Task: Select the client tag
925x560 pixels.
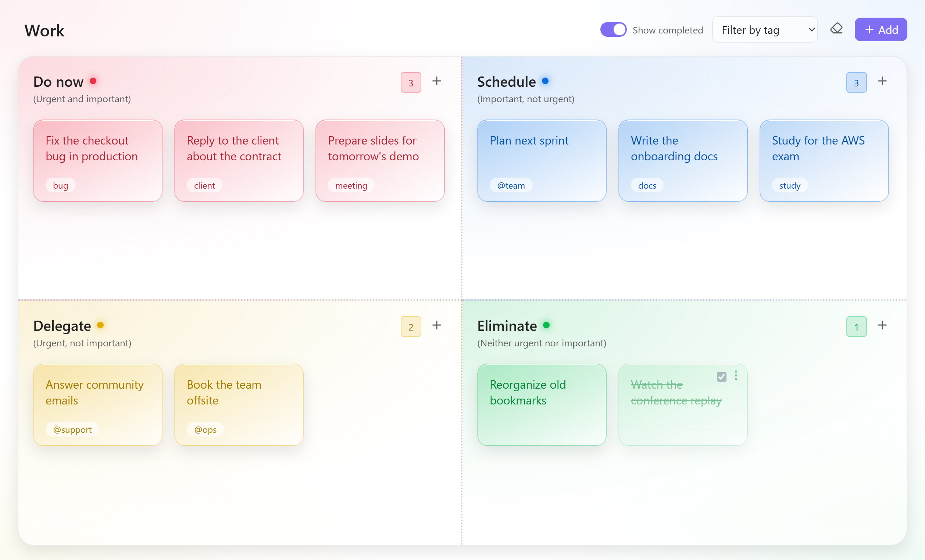Action: [x=204, y=185]
